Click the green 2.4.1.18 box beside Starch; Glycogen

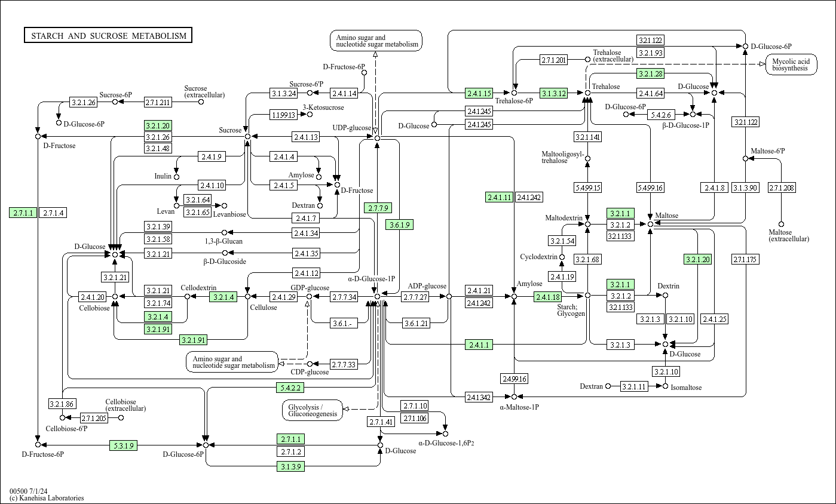[548, 296]
